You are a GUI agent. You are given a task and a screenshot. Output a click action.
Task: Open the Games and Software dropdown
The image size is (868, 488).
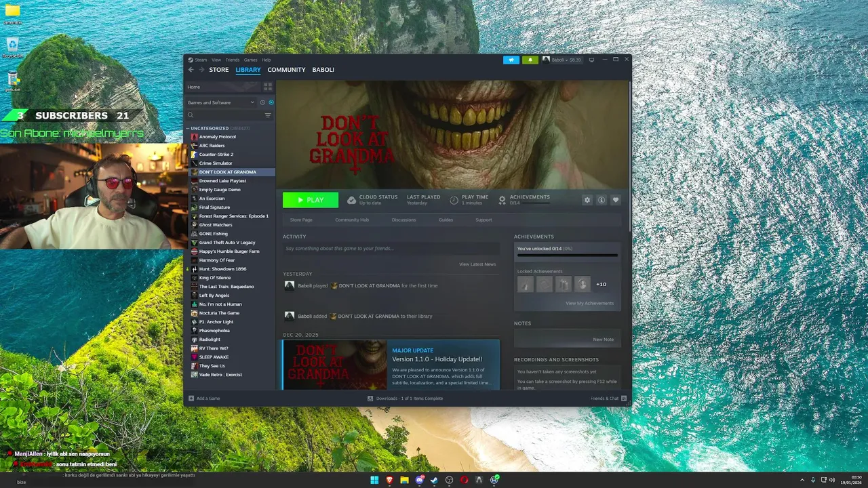pyautogui.click(x=221, y=102)
